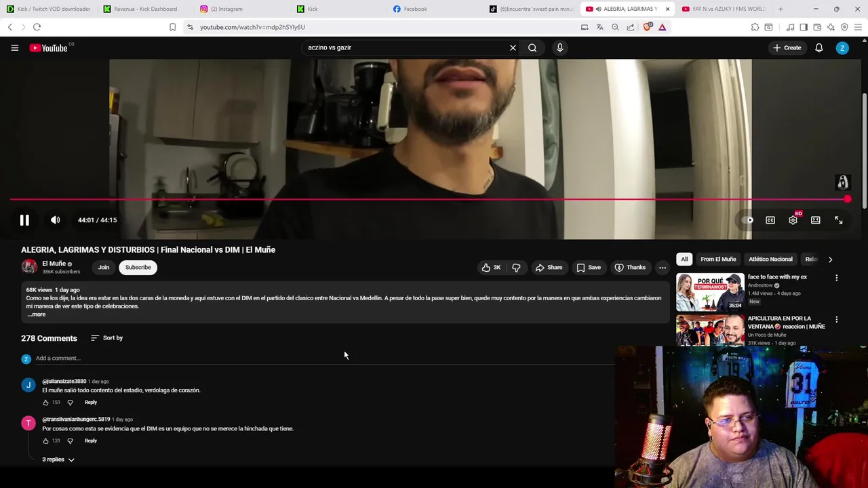Viewport: 868px width, 488px height.
Task: Start voice search with microphone icon
Action: tap(559, 47)
